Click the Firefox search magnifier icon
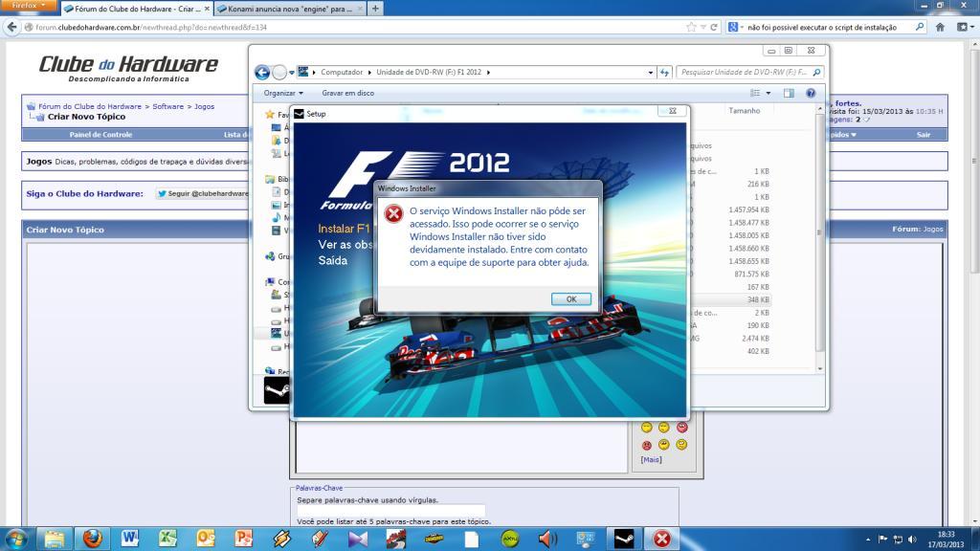This screenshot has height=551, width=980. (x=920, y=27)
